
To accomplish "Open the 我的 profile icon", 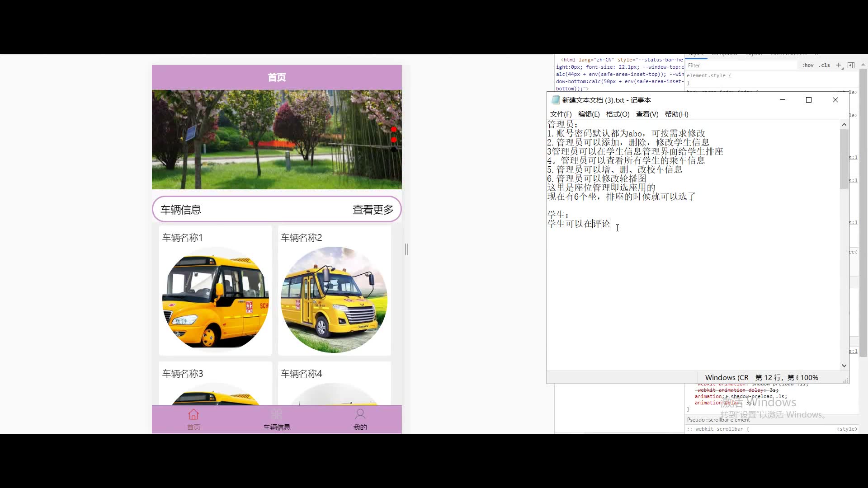I will coord(360,415).
